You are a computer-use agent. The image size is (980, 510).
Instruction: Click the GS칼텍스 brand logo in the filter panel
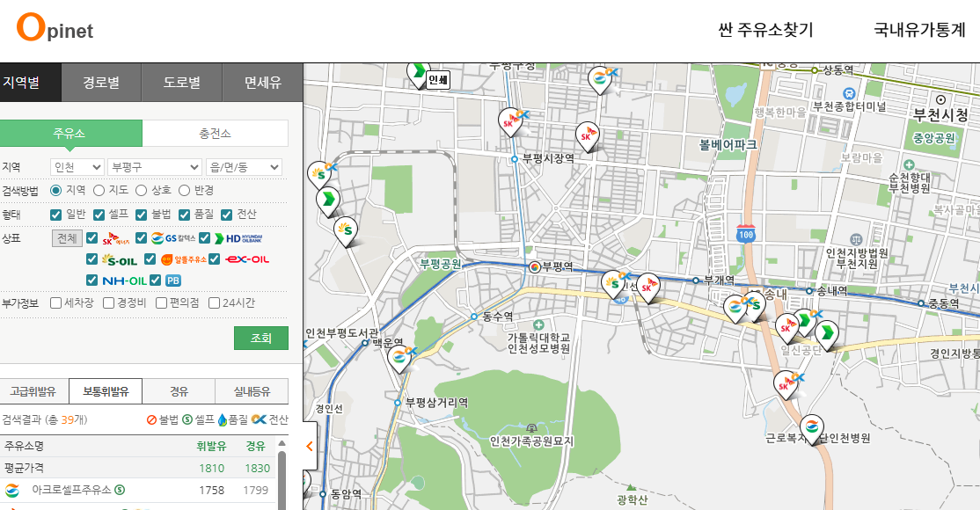click(173, 239)
